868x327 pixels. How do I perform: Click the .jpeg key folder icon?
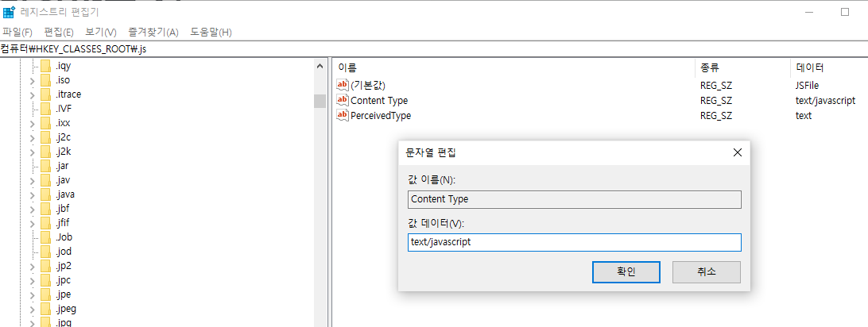tap(45, 309)
